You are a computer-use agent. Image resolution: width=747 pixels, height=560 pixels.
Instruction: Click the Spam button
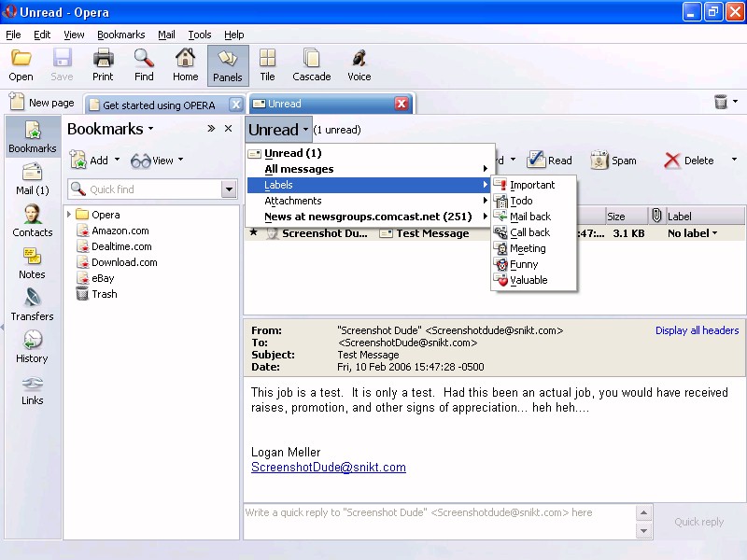[x=613, y=161]
